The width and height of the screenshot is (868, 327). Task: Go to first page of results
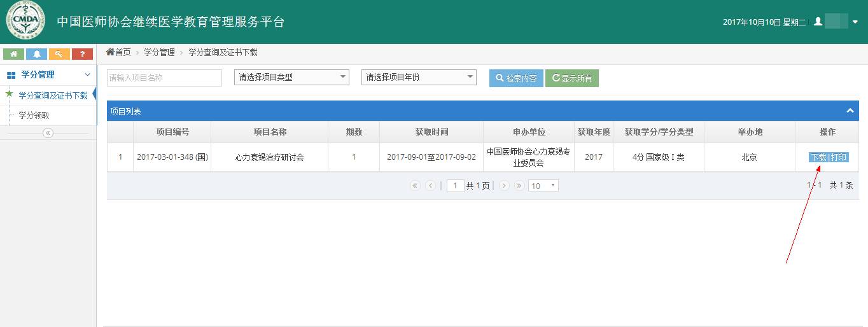coord(416,186)
